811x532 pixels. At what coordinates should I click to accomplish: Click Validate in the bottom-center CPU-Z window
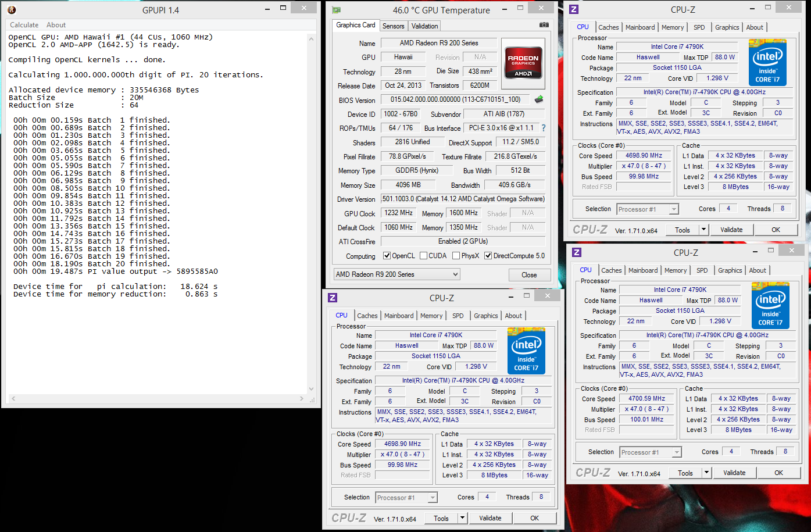pos(490,518)
